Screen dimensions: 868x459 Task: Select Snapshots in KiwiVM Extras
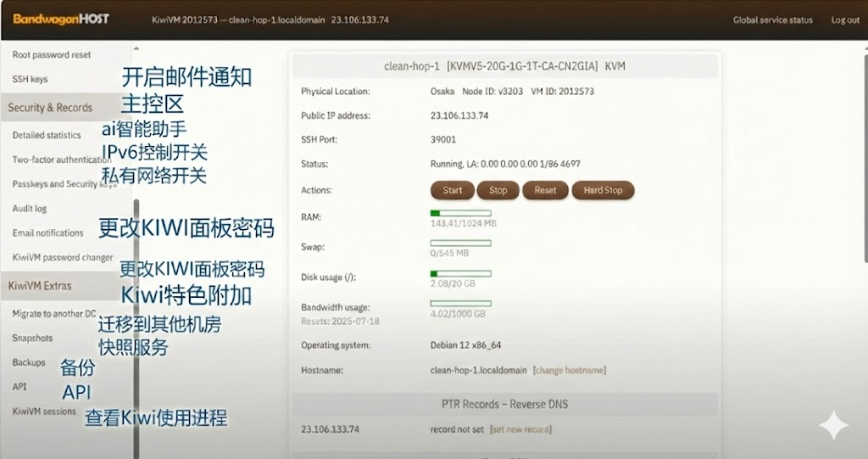tap(32, 338)
